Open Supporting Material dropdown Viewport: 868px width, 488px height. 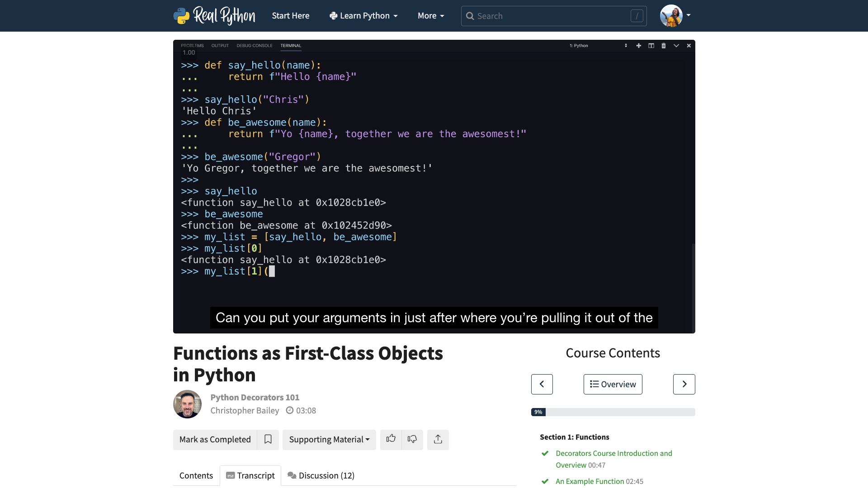pos(329,439)
